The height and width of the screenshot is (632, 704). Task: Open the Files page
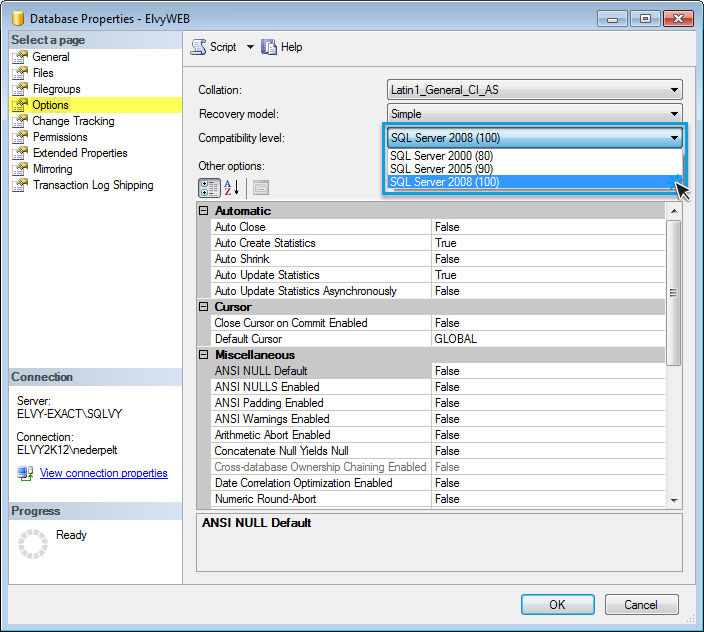click(x=43, y=73)
